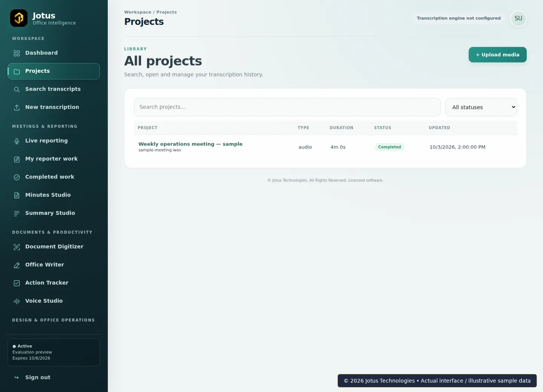Click Voice Studio waveform icon
This screenshot has height=392, width=543.
click(17, 301)
